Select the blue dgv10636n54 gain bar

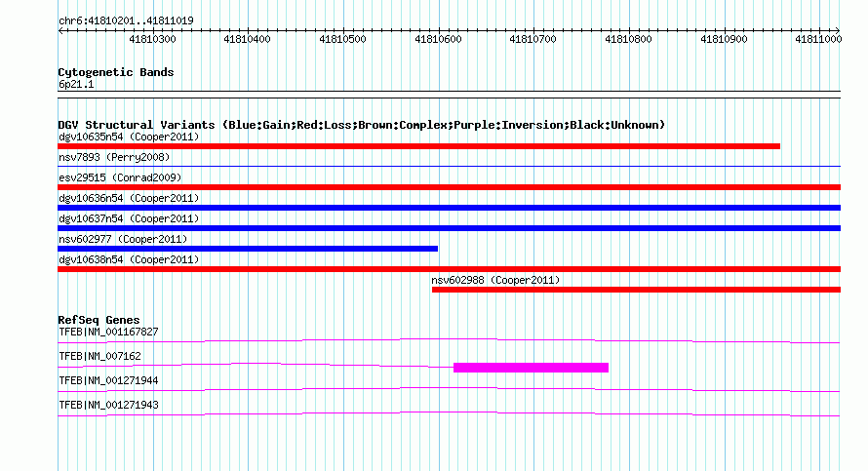pos(449,208)
